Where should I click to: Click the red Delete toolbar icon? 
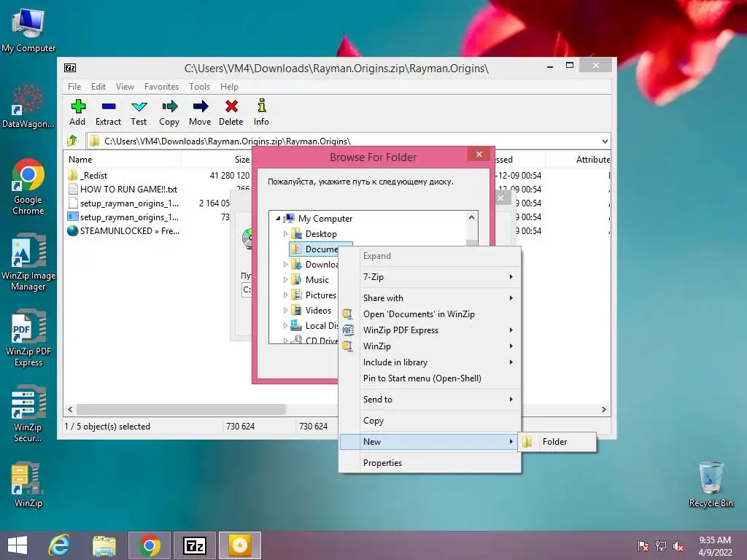pyautogui.click(x=231, y=113)
